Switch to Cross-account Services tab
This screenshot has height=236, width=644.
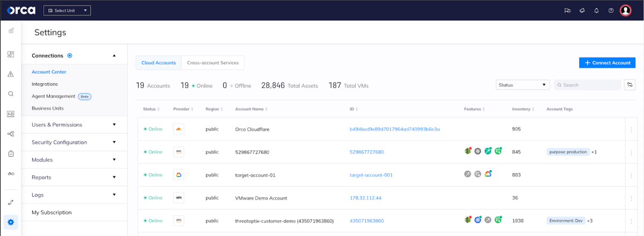point(213,63)
